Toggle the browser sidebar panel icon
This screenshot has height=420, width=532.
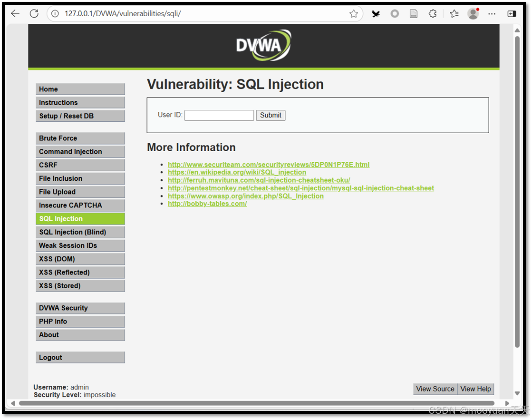(512, 14)
